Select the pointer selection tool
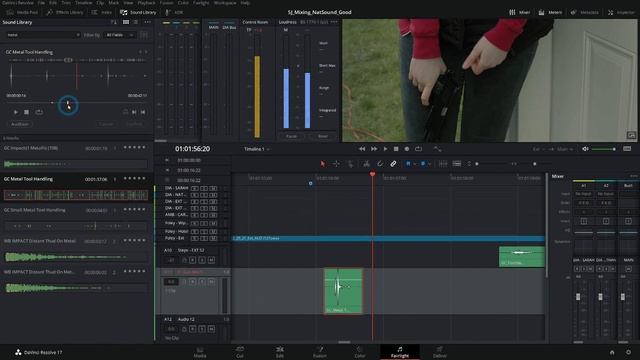640x360 pixels. [323, 164]
